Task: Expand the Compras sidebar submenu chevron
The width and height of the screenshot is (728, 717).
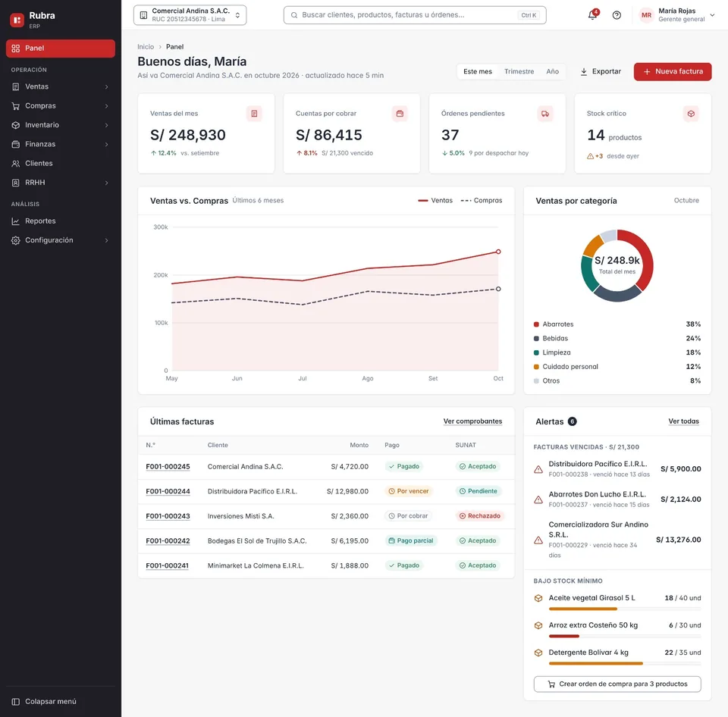Action: 106,106
